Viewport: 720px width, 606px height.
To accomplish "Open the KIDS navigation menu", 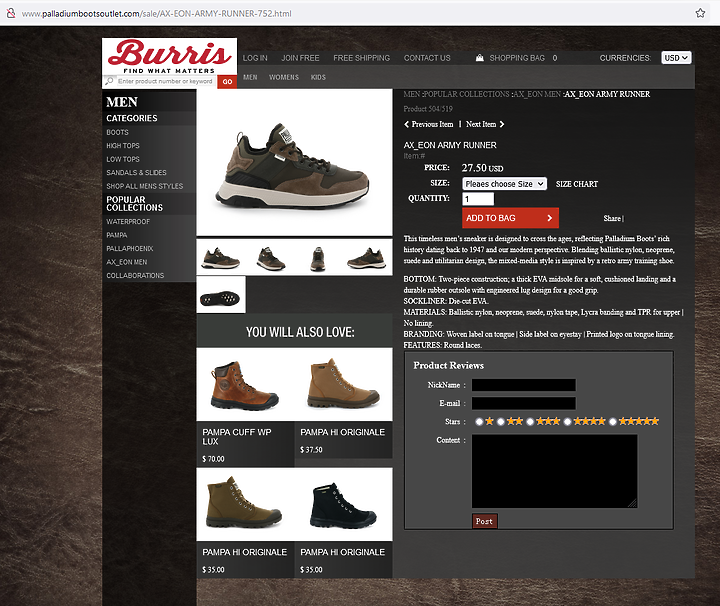I will 318,77.
